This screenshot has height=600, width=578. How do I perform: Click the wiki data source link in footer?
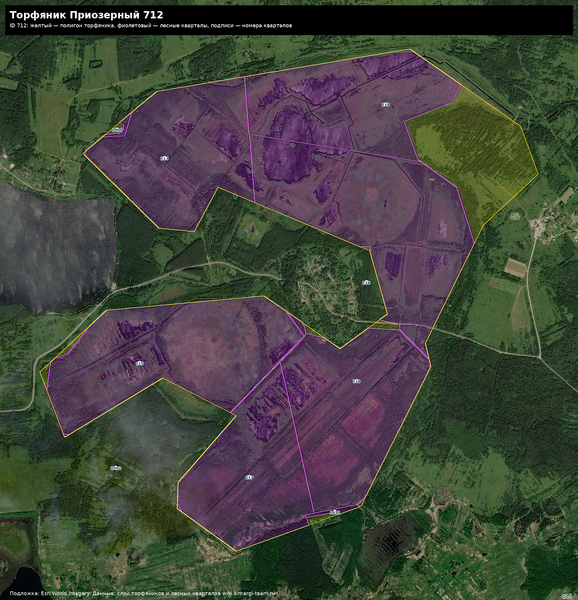249,593
